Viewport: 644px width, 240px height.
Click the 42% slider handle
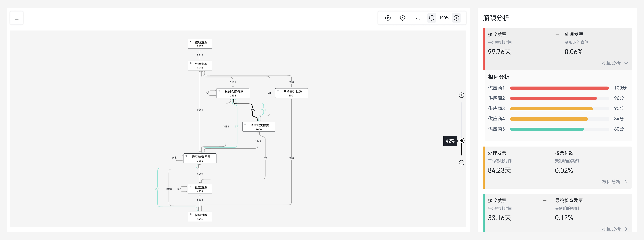click(462, 141)
